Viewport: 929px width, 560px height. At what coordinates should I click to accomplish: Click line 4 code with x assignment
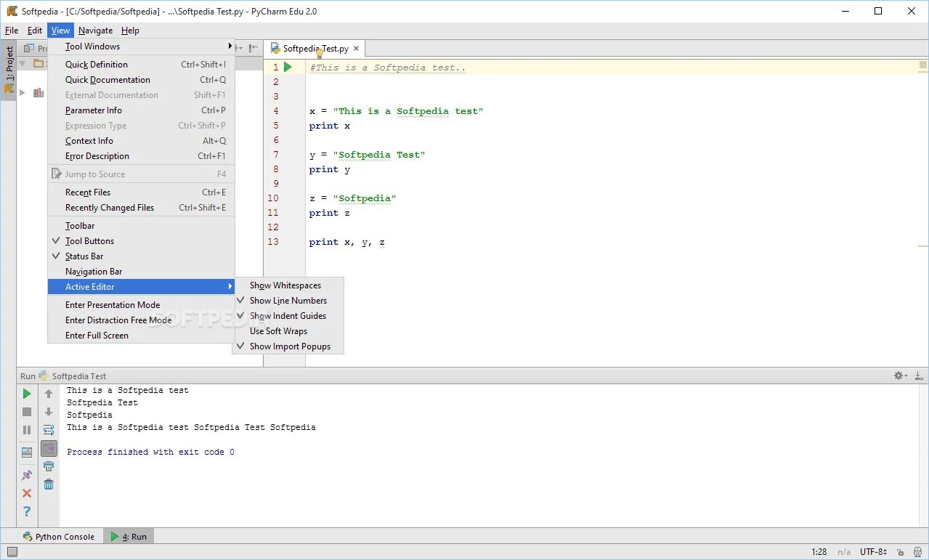coord(396,111)
